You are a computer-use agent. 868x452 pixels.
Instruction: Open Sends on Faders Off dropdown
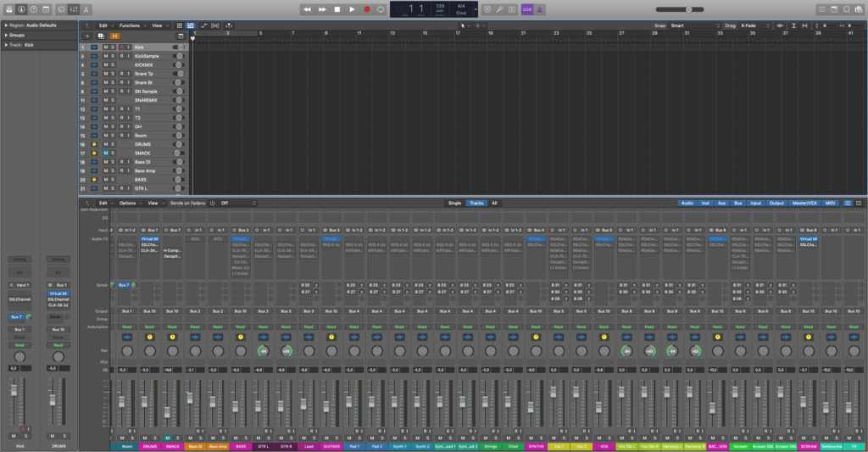(238, 203)
